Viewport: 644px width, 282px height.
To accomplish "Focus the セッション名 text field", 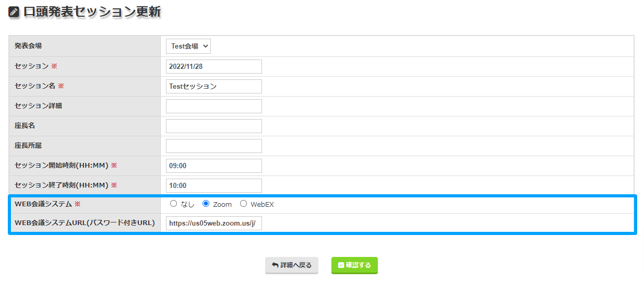I will (x=213, y=87).
